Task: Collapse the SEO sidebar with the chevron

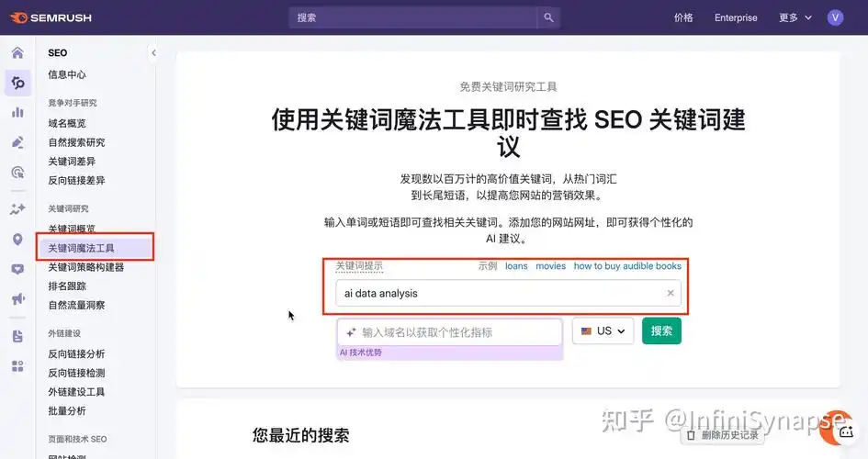Action: point(154,53)
